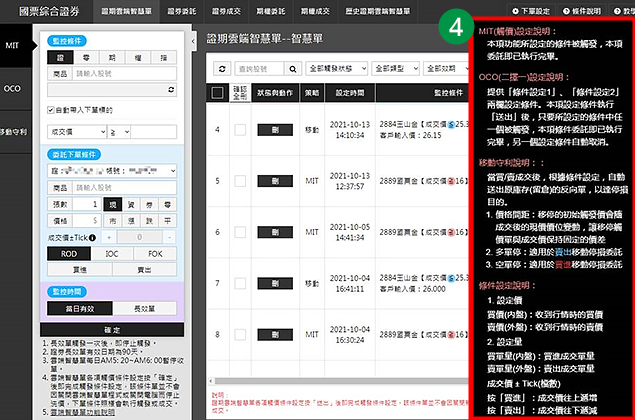Open the 成交價 condition dropdown

point(76,131)
